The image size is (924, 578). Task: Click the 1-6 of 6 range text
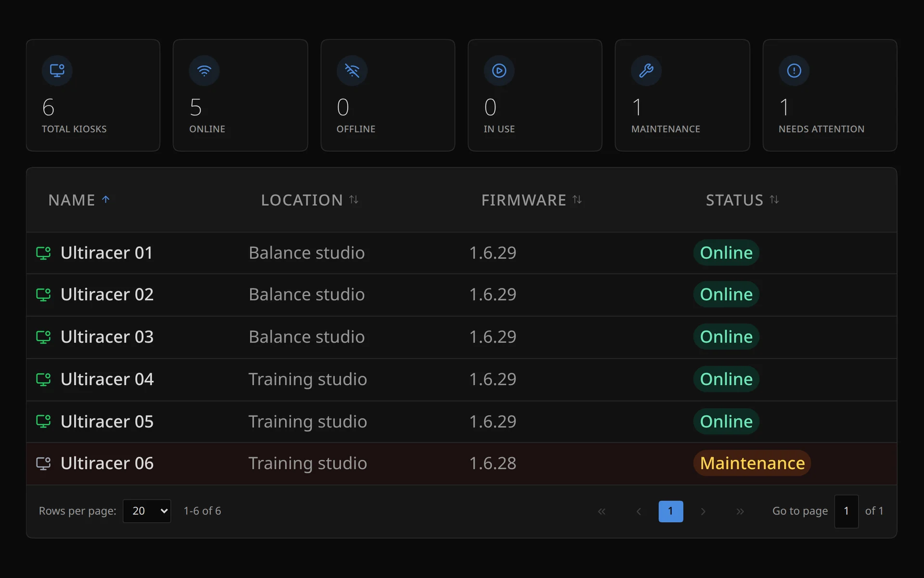coord(202,511)
